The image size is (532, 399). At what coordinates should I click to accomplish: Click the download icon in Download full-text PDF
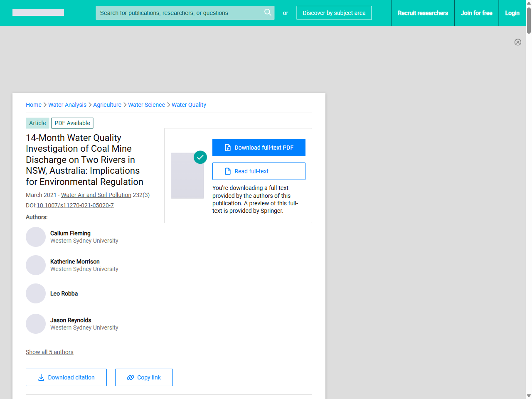[x=227, y=147]
